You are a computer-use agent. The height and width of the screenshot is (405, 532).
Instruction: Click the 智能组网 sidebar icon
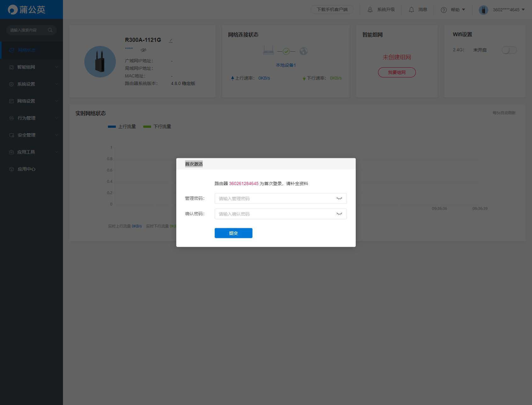pos(11,67)
